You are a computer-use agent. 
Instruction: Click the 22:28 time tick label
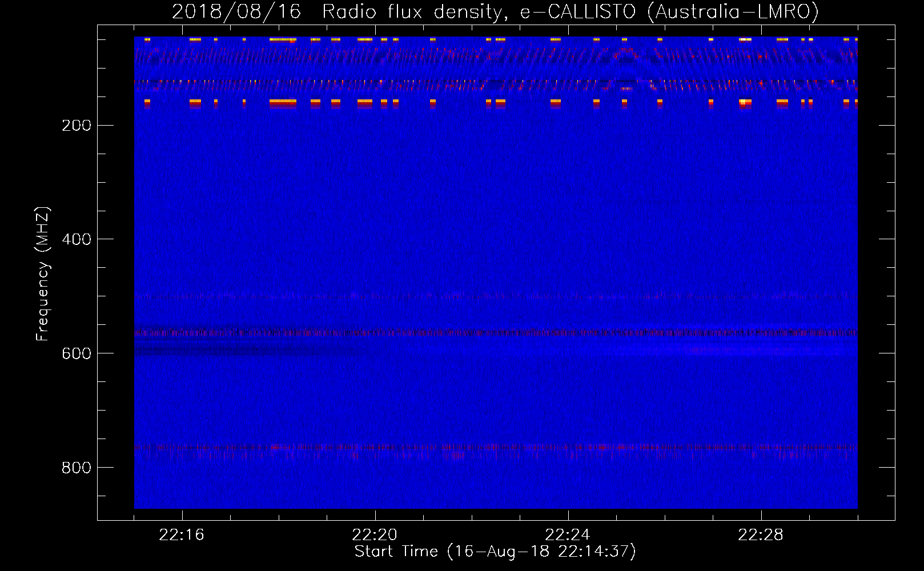(x=761, y=535)
